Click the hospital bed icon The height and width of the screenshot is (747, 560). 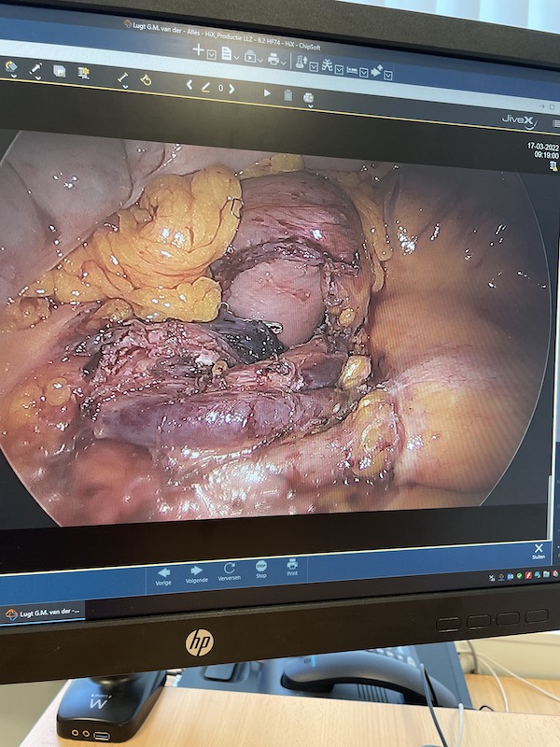coord(352,71)
